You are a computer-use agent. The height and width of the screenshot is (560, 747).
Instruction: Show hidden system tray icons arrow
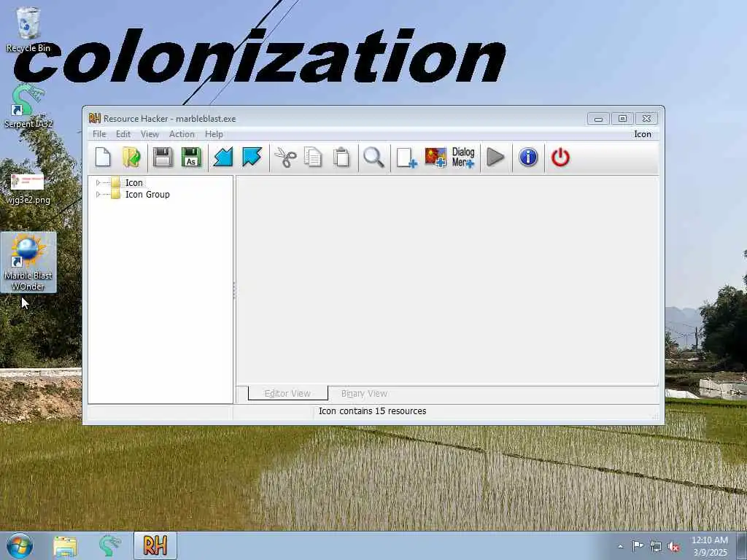620,546
